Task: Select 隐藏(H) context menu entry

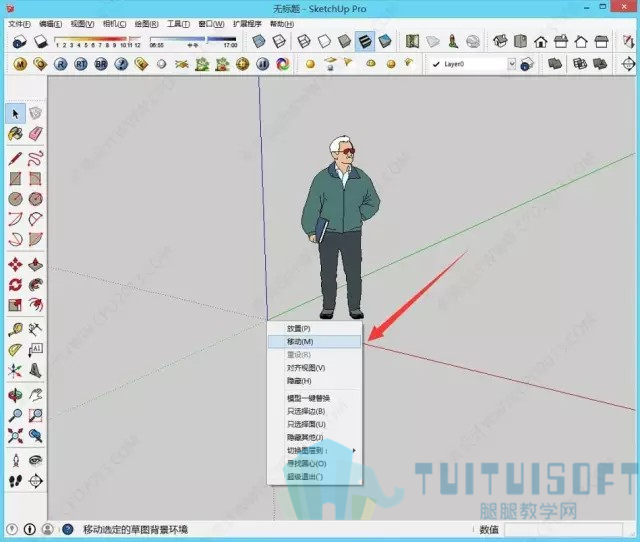Action: pos(315,381)
